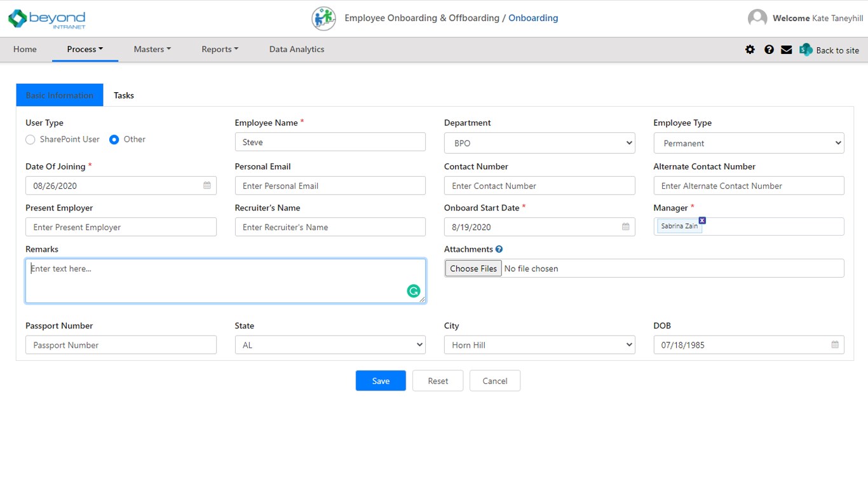The width and height of the screenshot is (868, 488).
Task: Open the Date Of Joining calendar picker
Action: click(x=207, y=186)
